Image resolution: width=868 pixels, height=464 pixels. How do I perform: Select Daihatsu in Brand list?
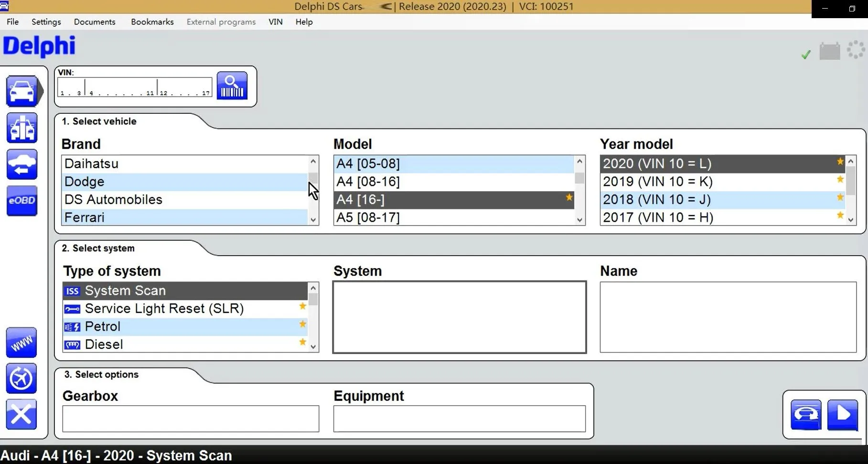coord(185,164)
